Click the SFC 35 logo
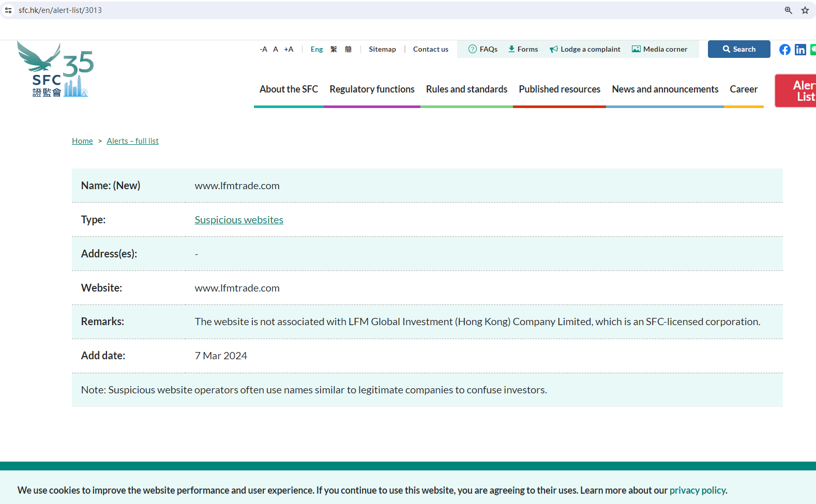The width and height of the screenshot is (816, 504). pyautogui.click(x=55, y=69)
